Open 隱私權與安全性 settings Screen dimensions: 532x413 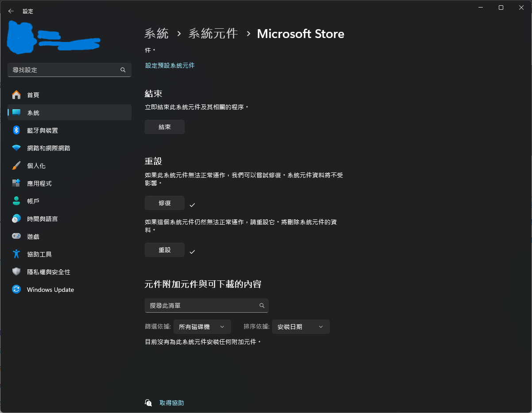[x=69, y=272]
